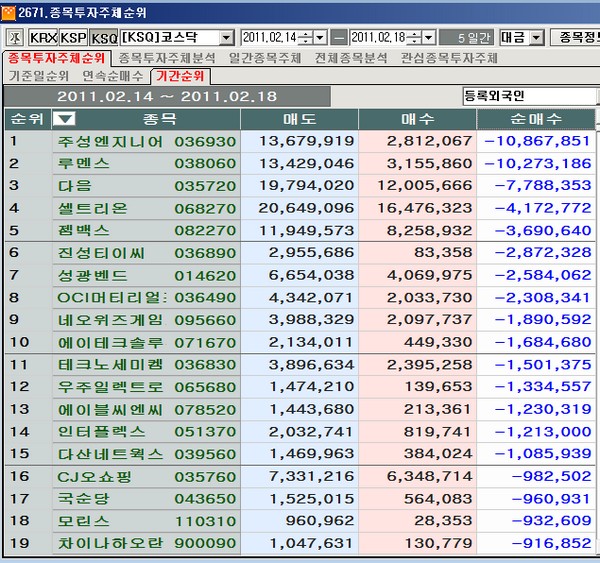600x563 pixels.
Task: Select stock CJ오쇼핑 row
Action: [300, 477]
